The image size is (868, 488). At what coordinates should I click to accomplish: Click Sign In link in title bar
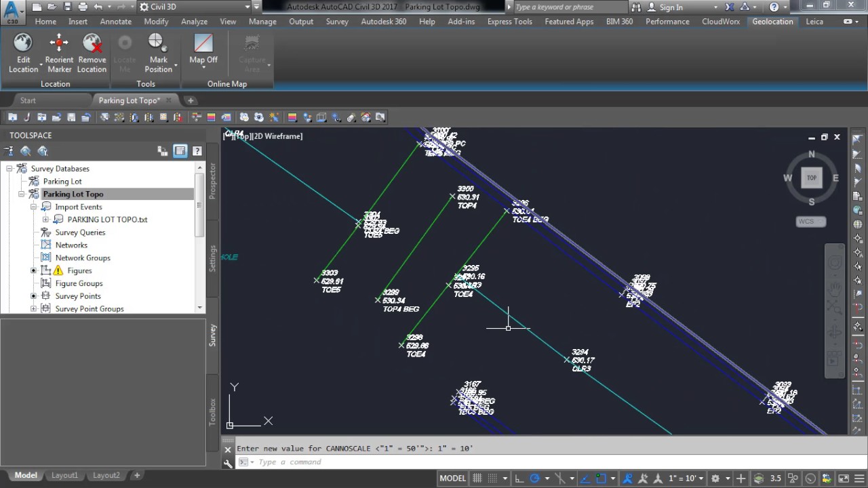671,7
